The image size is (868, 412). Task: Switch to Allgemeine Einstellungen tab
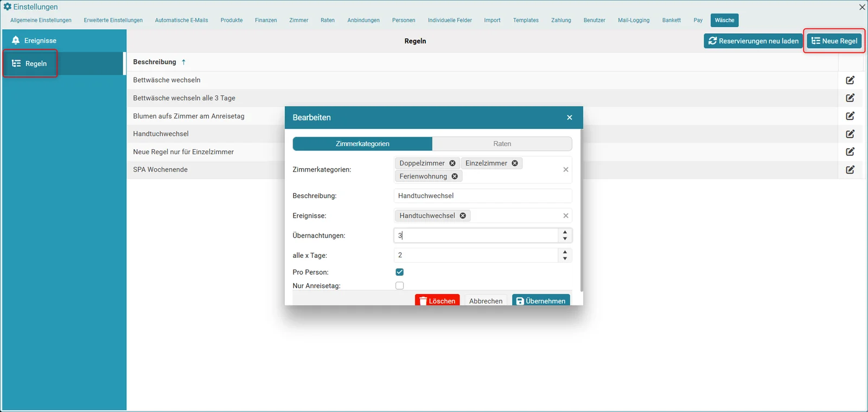click(x=41, y=20)
